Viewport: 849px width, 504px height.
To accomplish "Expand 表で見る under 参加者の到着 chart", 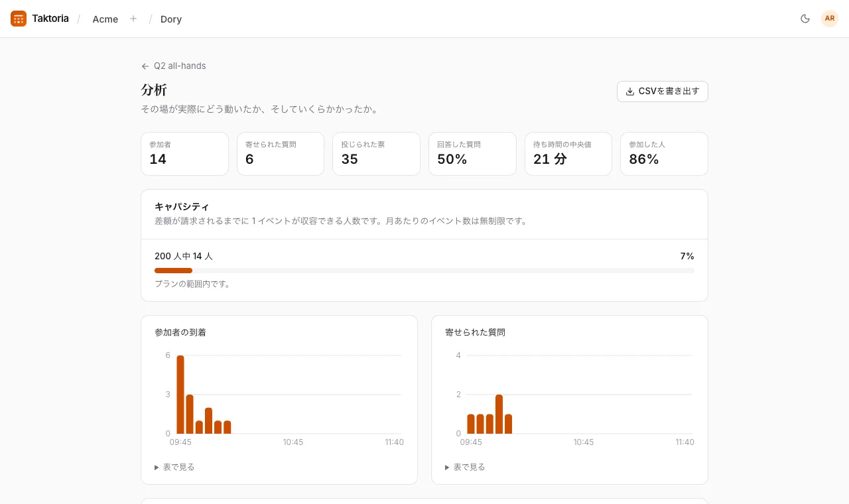I will tap(175, 467).
